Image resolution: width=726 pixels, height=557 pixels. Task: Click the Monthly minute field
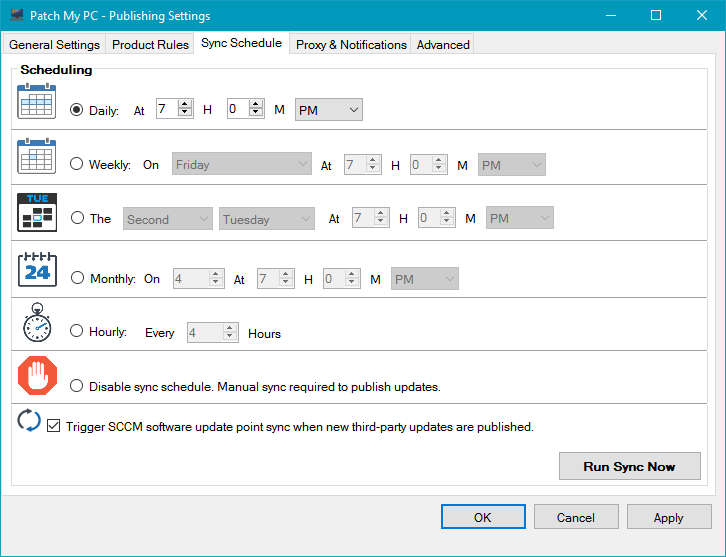[x=334, y=279]
